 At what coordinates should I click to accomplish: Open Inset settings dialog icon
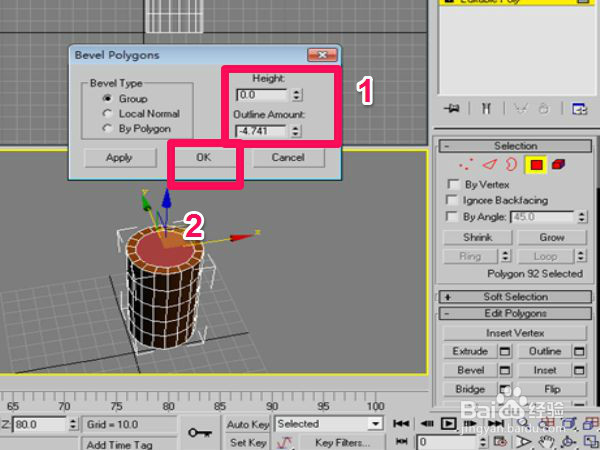click(579, 370)
